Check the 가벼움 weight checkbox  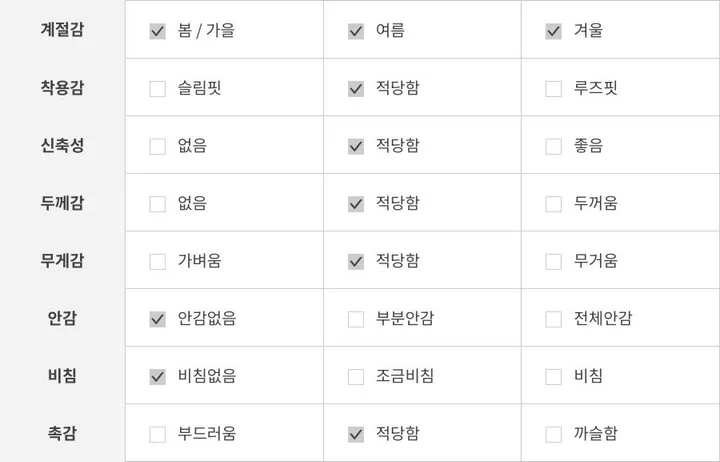(158, 262)
